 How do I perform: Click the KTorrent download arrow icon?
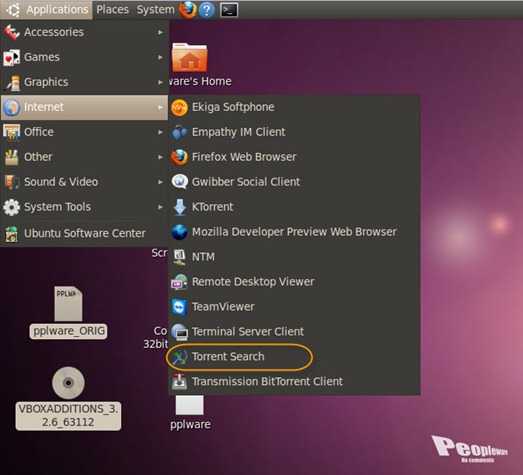pos(180,207)
